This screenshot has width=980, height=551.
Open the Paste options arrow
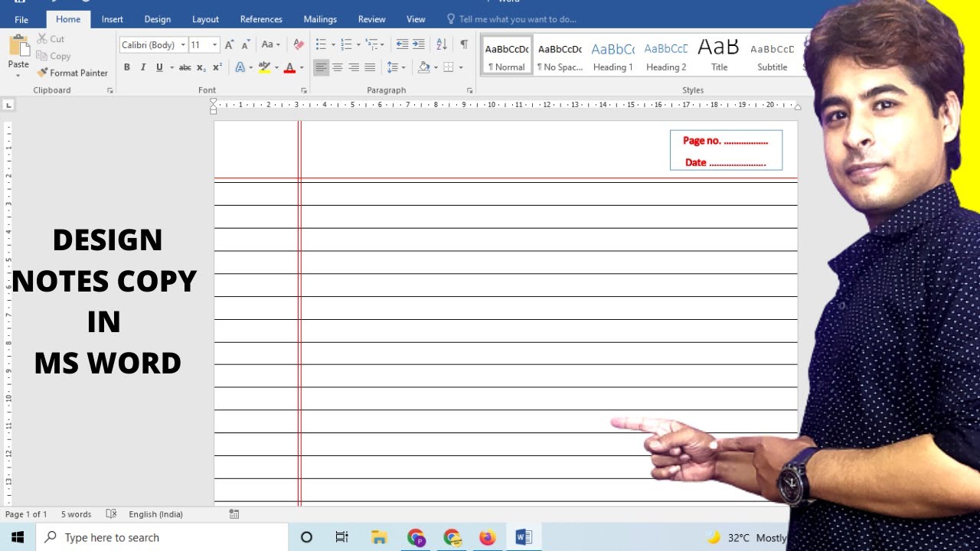click(18, 75)
